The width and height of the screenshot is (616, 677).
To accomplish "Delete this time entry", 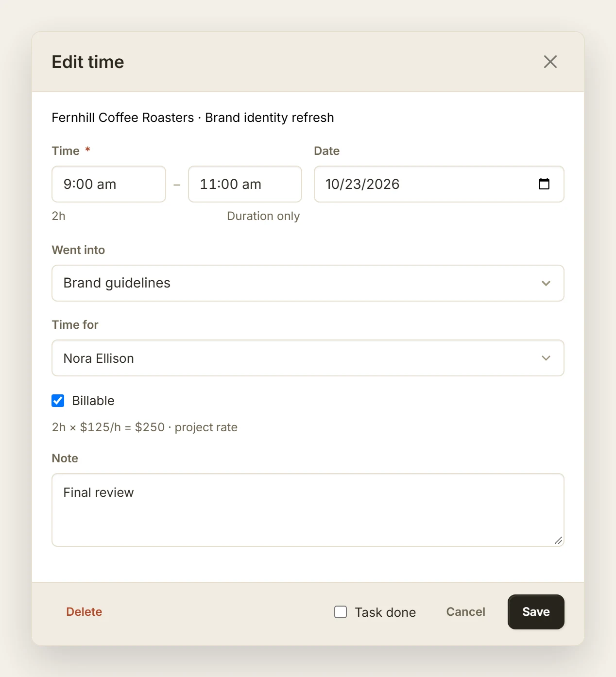I will (84, 612).
